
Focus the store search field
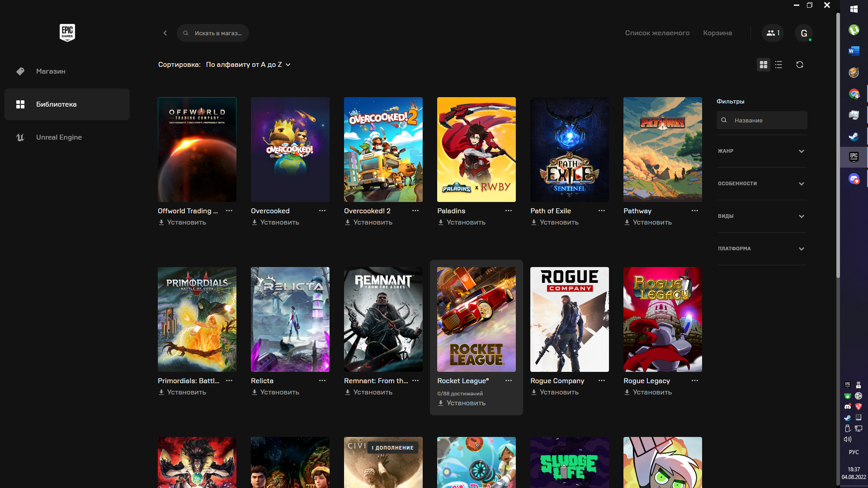[213, 33]
